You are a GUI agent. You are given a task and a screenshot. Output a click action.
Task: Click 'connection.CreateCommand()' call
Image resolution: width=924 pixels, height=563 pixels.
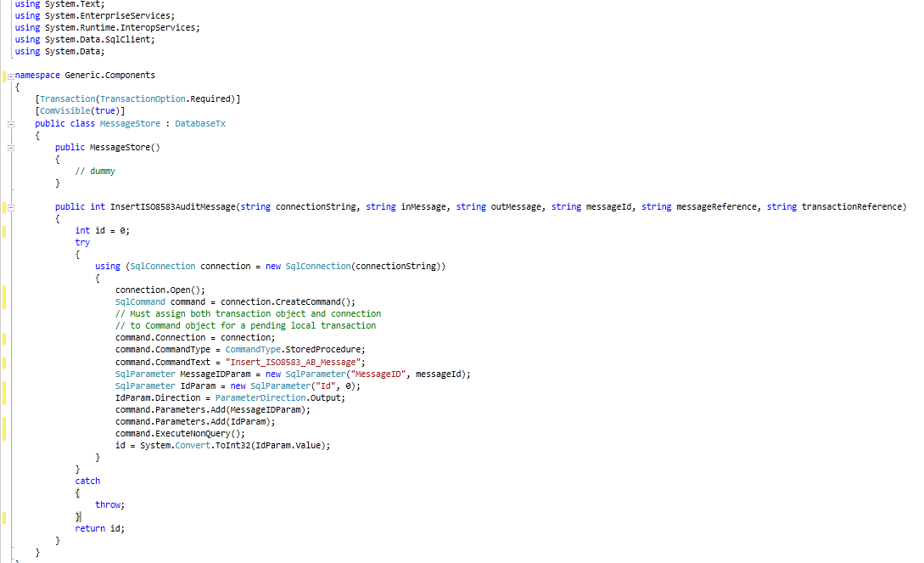point(285,301)
